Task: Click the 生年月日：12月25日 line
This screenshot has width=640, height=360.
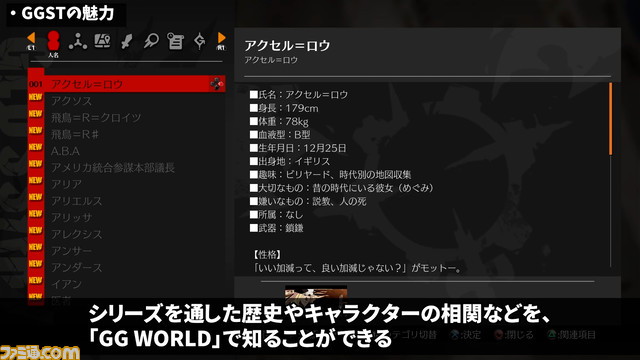Action: click(x=298, y=148)
